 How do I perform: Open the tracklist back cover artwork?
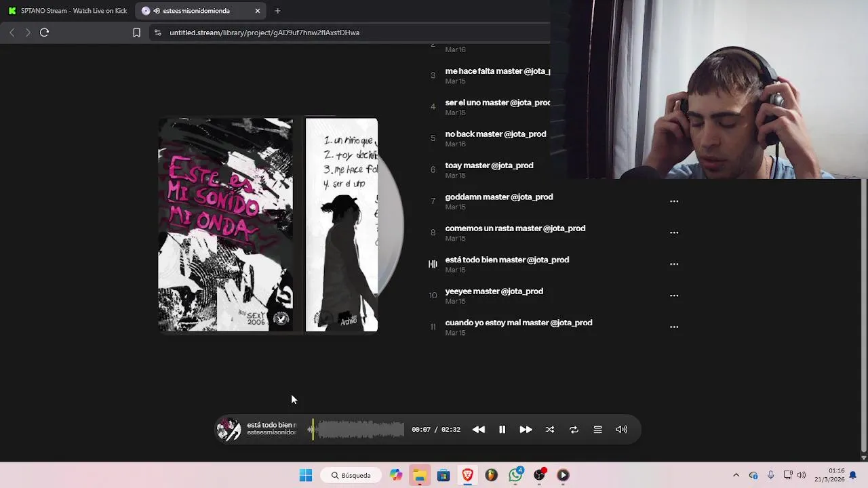[x=342, y=225]
